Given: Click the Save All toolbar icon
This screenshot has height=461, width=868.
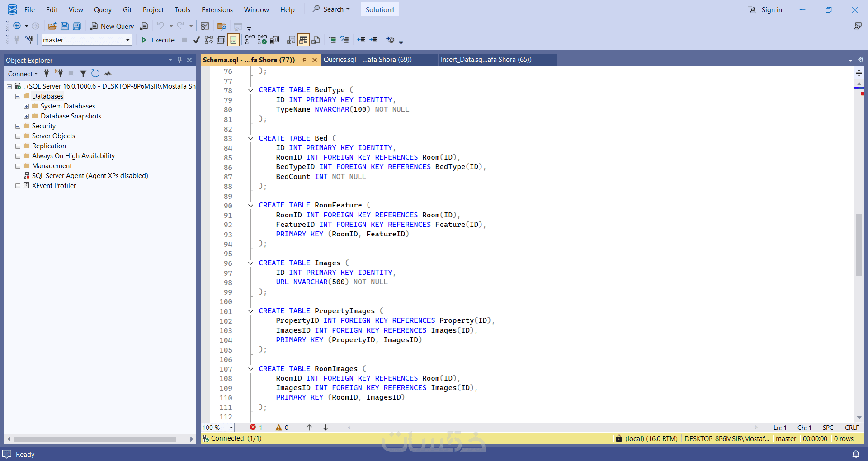Looking at the screenshot, I should point(77,26).
